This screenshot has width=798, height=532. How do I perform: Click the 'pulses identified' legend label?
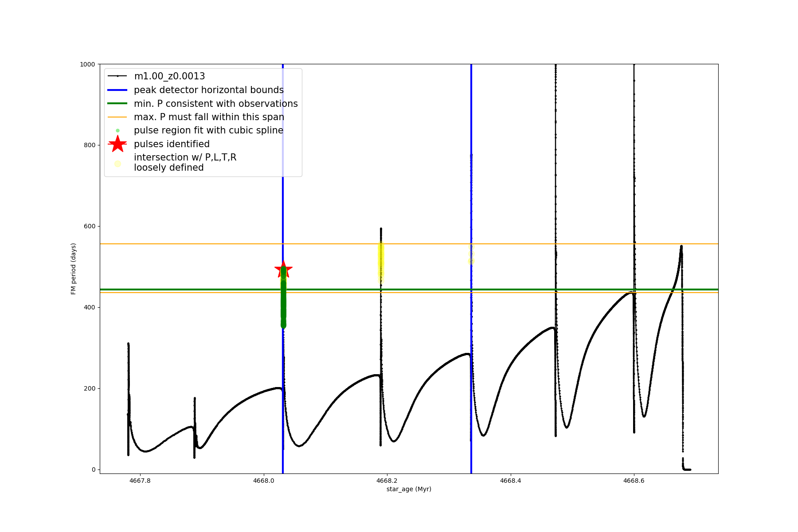click(172, 144)
